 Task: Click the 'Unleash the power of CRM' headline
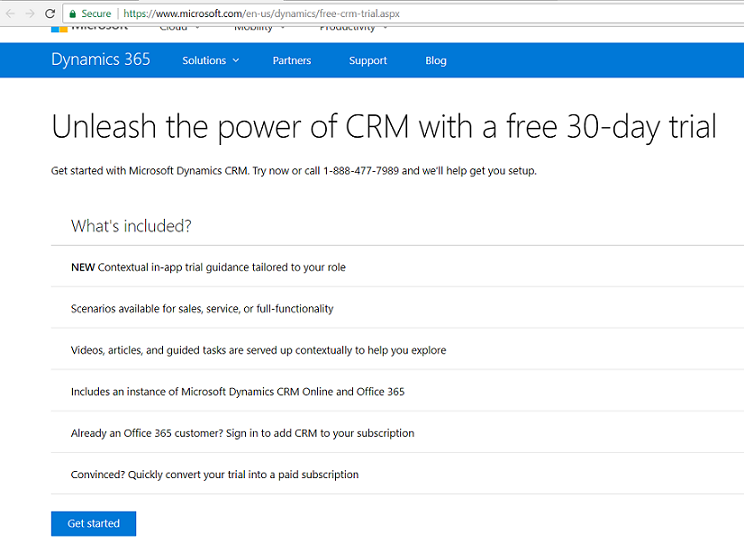pos(383,127)
